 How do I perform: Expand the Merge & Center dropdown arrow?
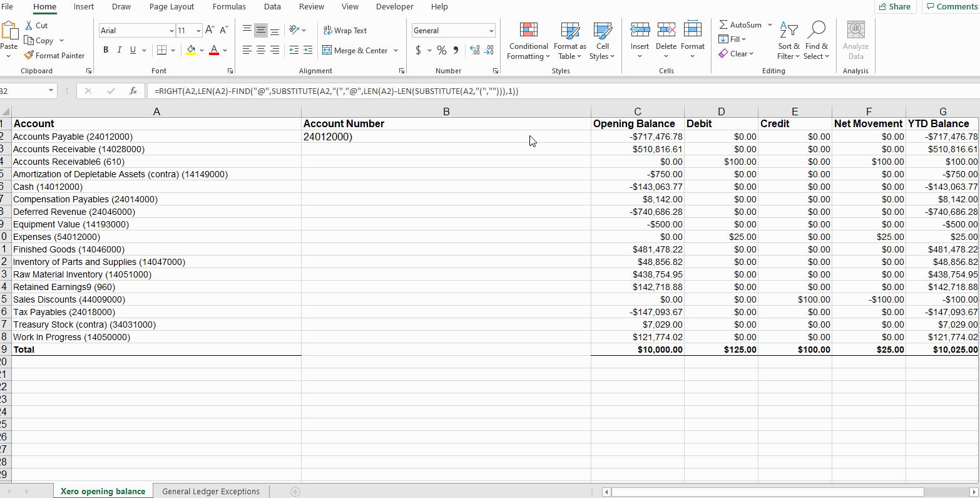coord(396,50)
